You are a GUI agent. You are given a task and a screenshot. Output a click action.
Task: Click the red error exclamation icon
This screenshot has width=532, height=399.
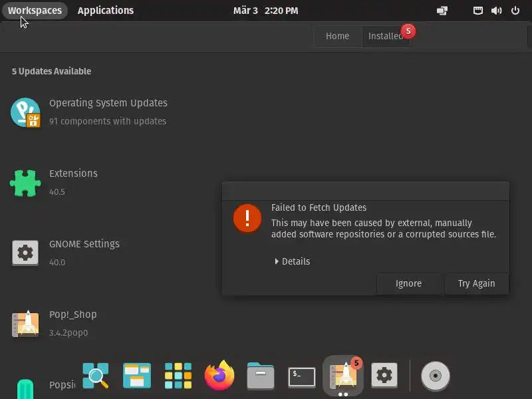247,218
